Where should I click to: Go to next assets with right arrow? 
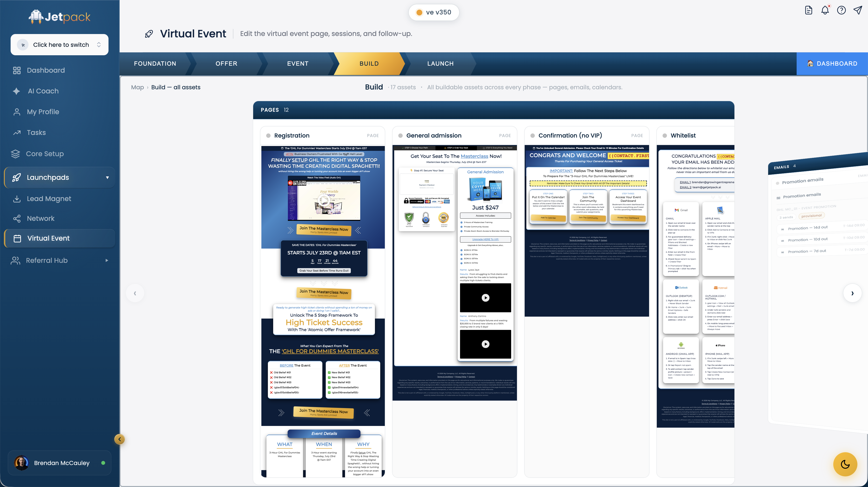(853, 293)
